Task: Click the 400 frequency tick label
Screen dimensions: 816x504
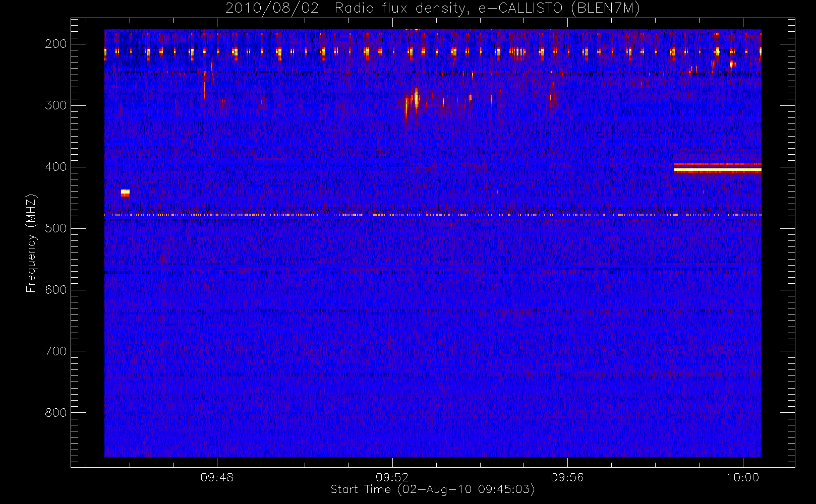Action: coord(56,167)
